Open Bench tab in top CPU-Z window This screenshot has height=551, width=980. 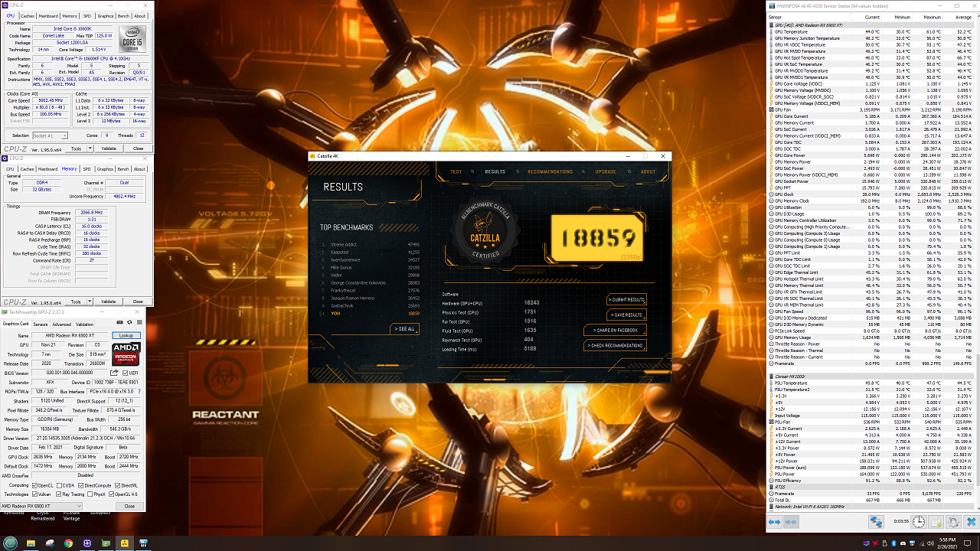click(123, 16)
